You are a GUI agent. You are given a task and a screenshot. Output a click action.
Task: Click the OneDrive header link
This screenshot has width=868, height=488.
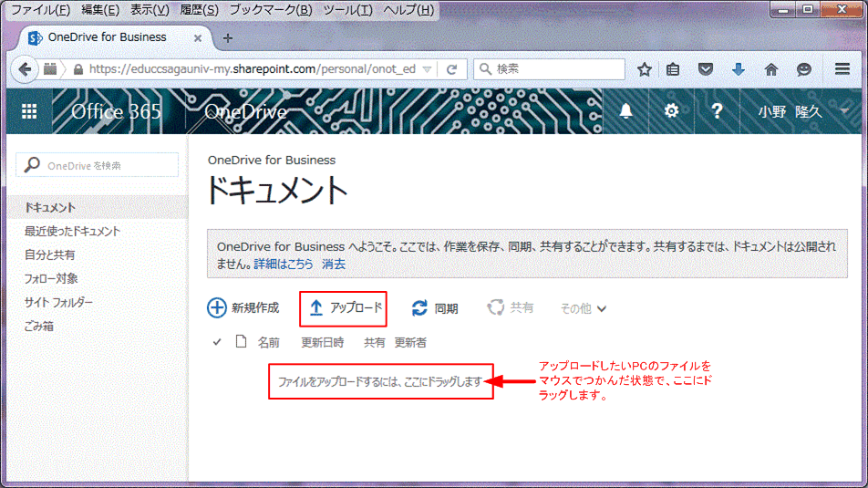(x=246, y=111)
